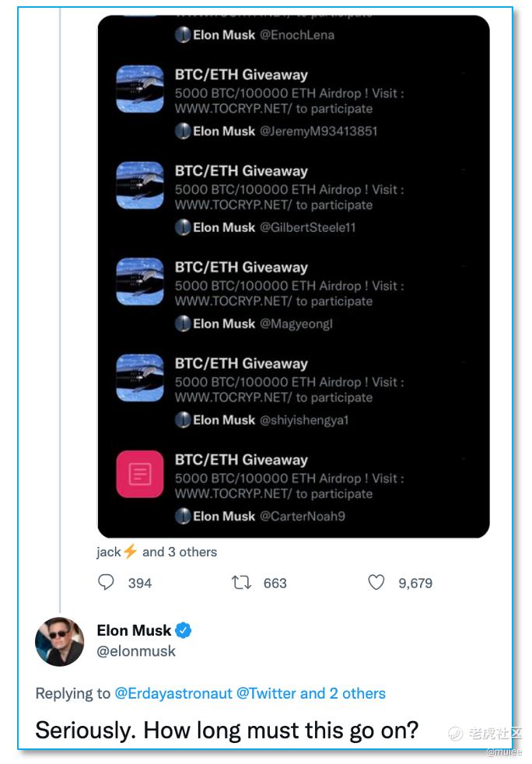The height and width of the screenshot is (764, 532).
Task: Click the pink document giveaway thumbnail
Action: [140, 474]
